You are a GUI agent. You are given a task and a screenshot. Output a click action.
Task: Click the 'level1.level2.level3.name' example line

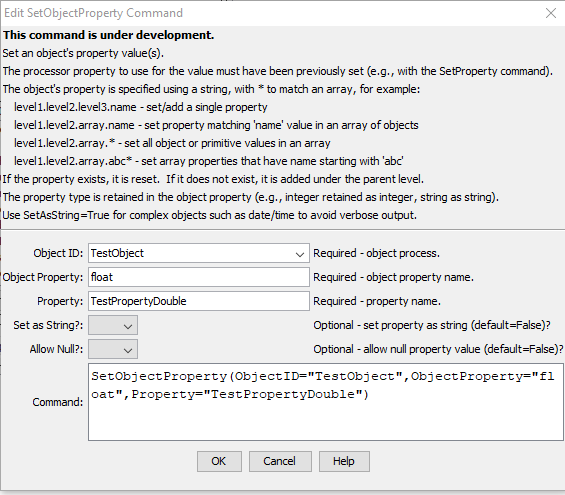[x=141, y=107]
